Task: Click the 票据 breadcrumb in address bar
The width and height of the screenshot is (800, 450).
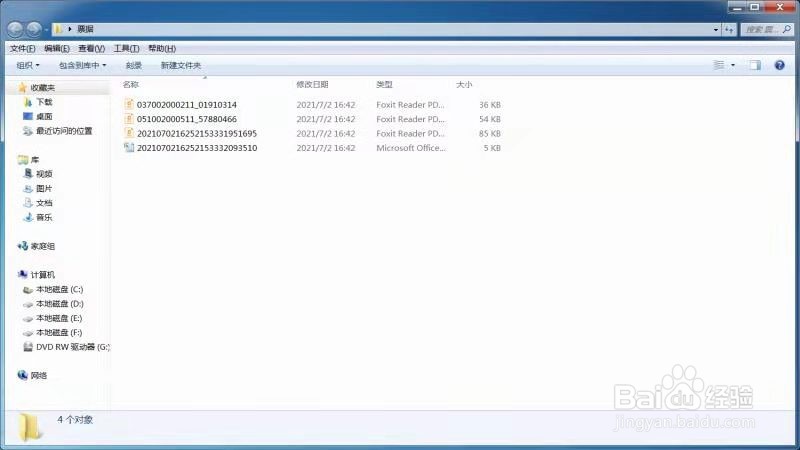Action: 85,29
